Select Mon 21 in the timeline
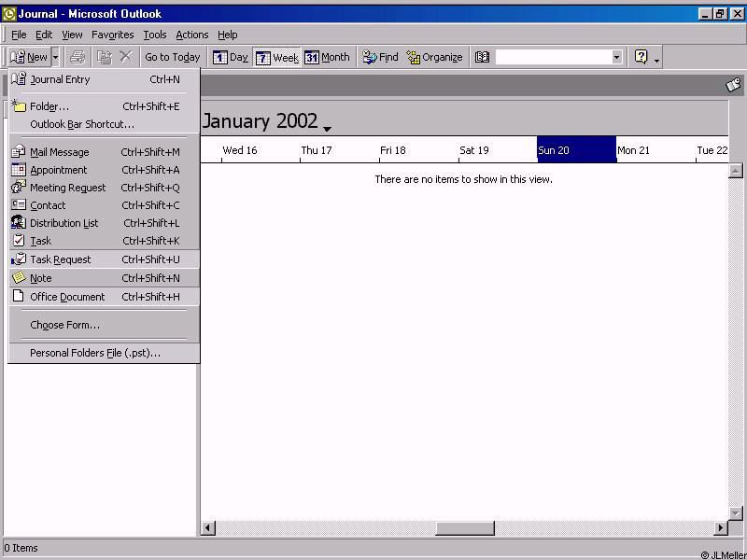The image size is (747, 560). 633,150
